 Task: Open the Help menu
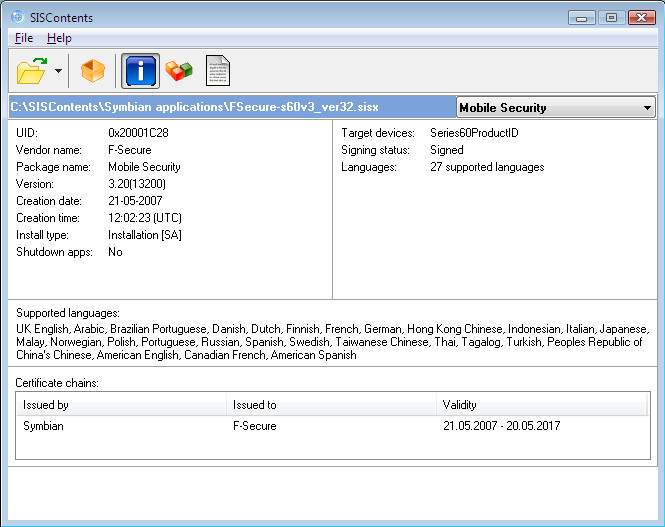(x=59, y=38)
